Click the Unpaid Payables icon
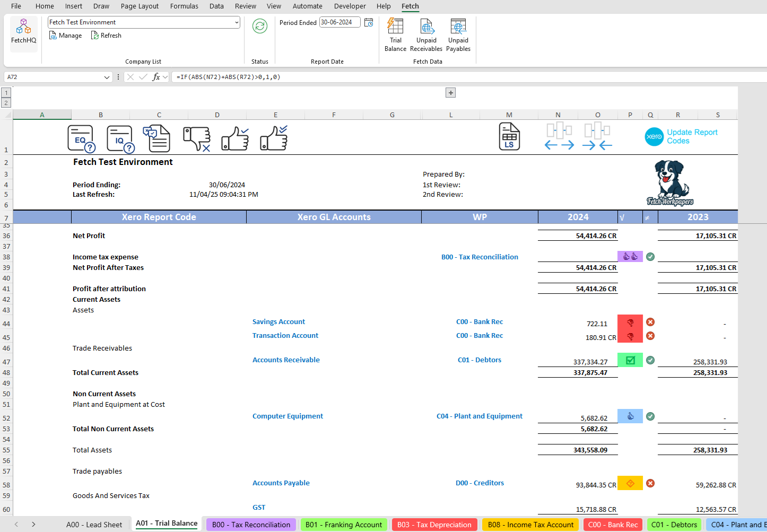 (x=458, y=32)
